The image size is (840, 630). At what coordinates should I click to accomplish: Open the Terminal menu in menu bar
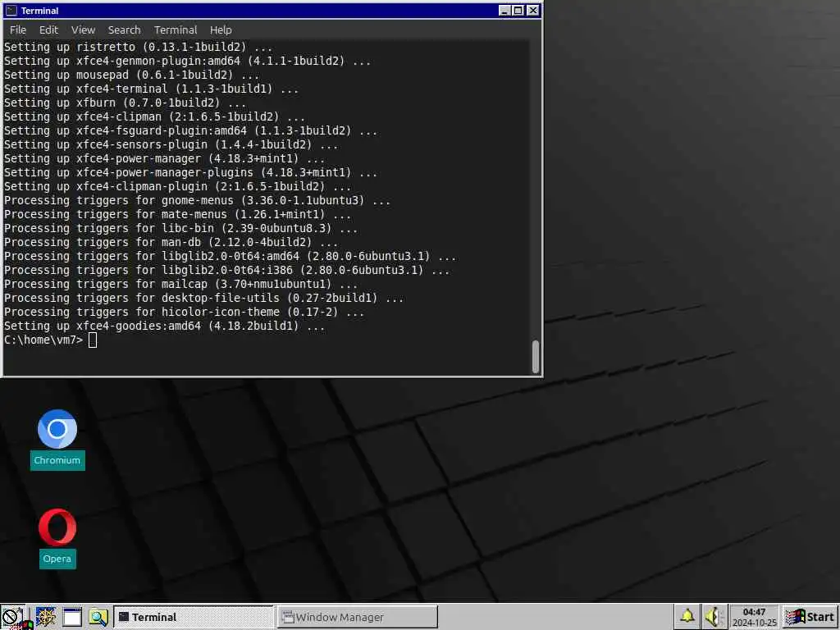coord(176,30)
